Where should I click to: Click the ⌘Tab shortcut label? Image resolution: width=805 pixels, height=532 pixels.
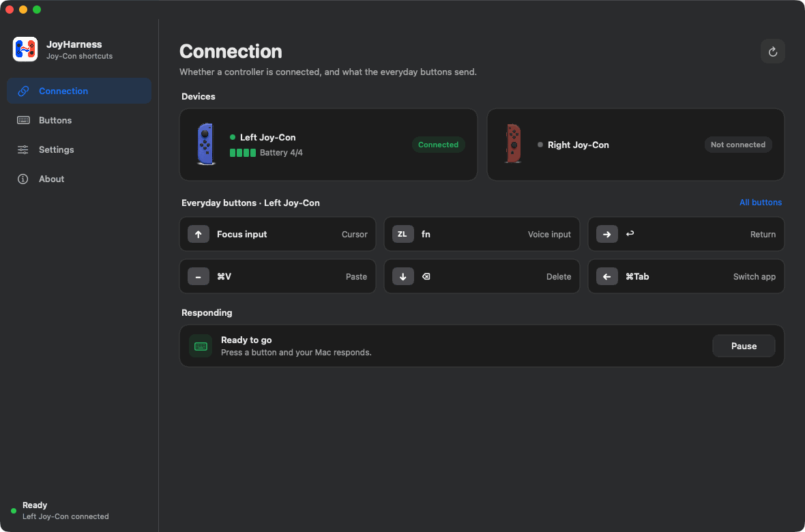pos(637,276)
